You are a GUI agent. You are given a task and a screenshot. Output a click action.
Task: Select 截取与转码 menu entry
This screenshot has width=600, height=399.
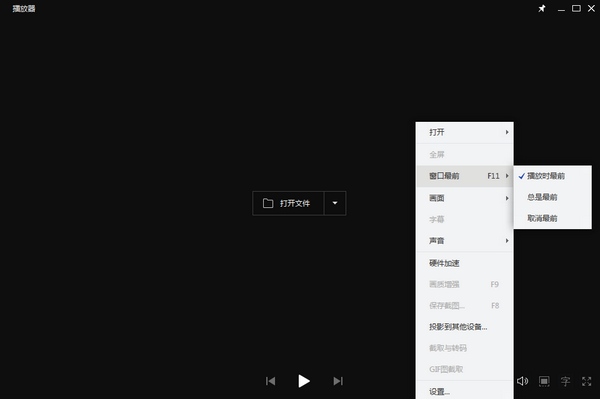pos(465,348)
